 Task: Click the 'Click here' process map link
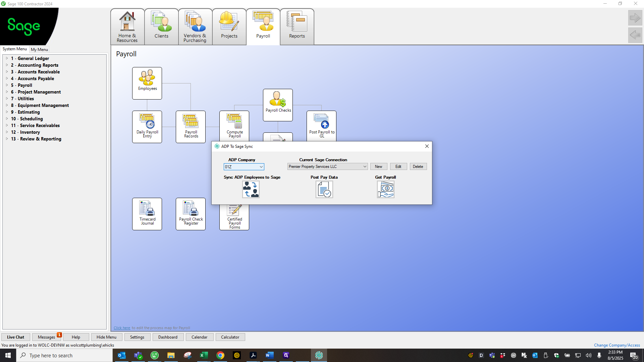122,328
